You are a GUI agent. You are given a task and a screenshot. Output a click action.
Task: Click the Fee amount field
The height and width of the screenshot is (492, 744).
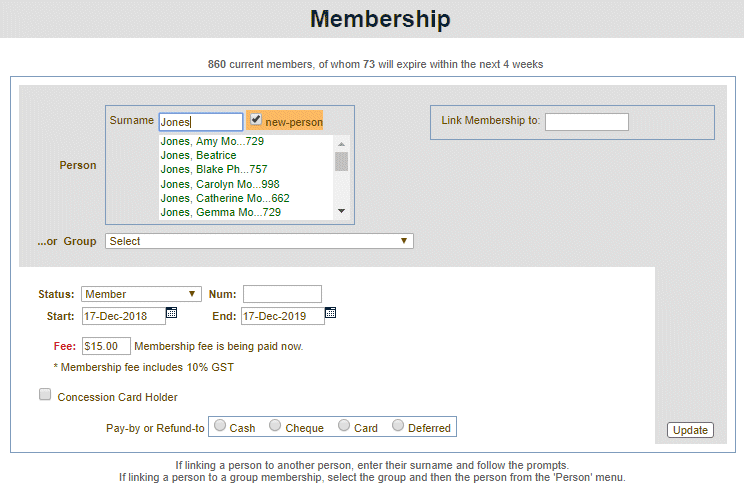(106, 346)
